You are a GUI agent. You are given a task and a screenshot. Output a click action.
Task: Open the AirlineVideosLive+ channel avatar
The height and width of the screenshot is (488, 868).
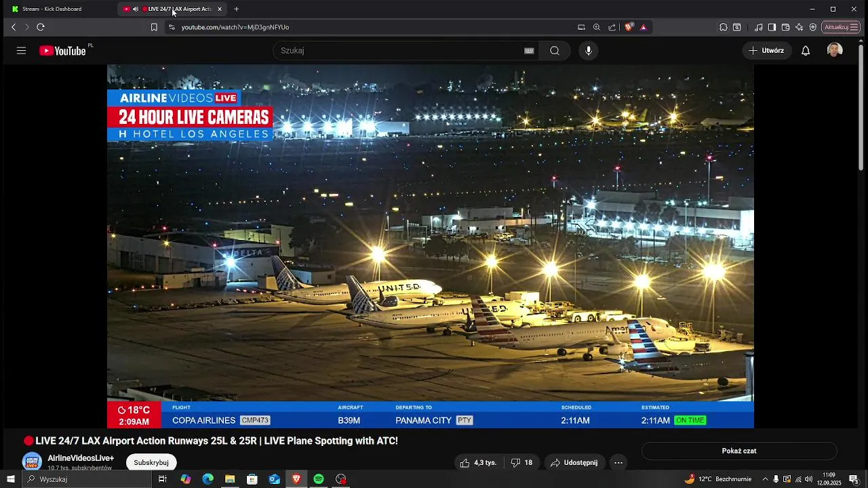pyautogui.click(x=32, y=462)
